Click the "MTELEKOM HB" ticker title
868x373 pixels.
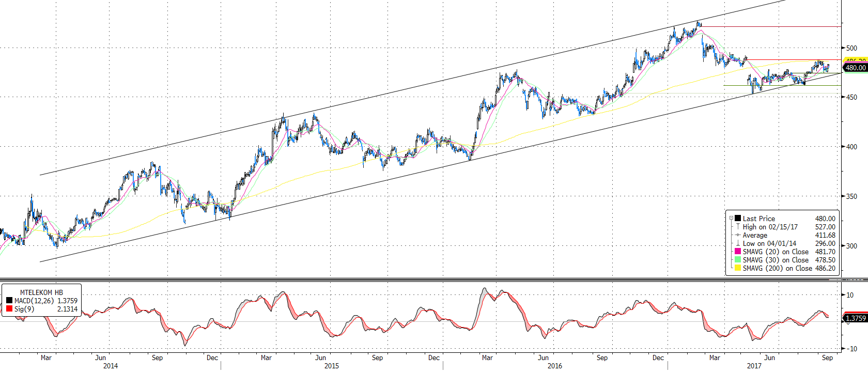tap(41, 292)
